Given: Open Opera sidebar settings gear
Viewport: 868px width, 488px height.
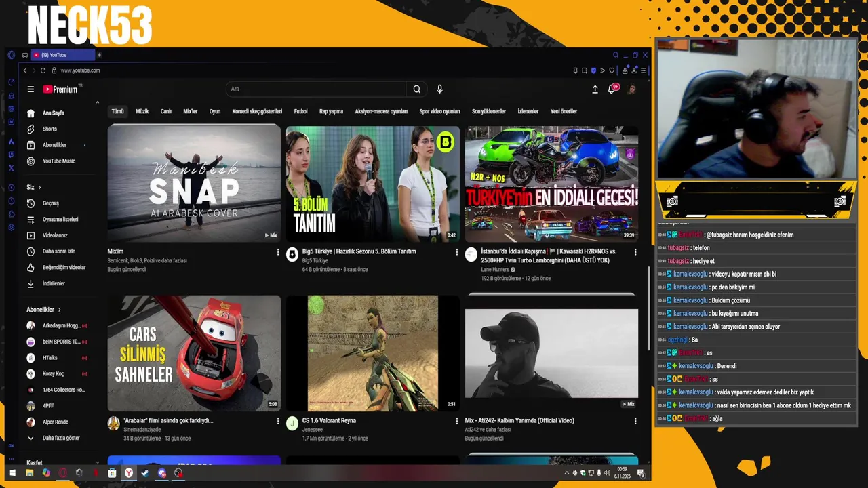Looking at the screenshot, I should point(12,227).
